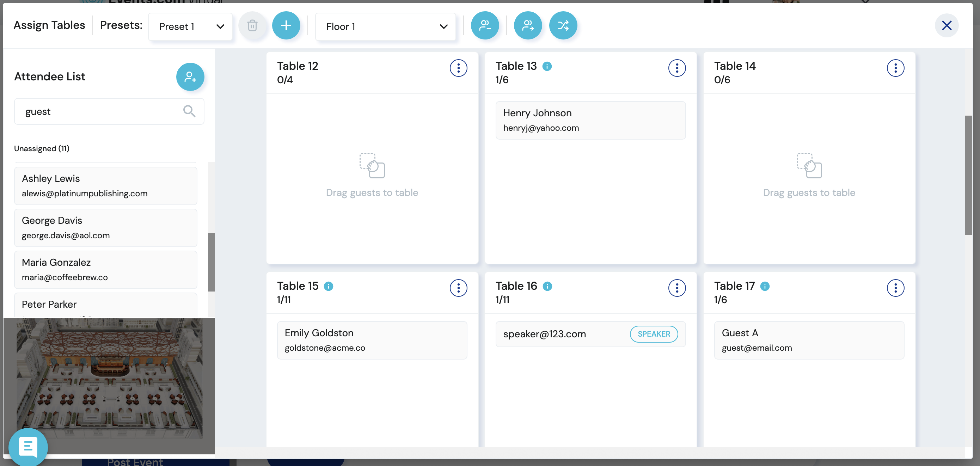Click the shuffle seating icon
980x466 pixels.
(x=563, y=25)
